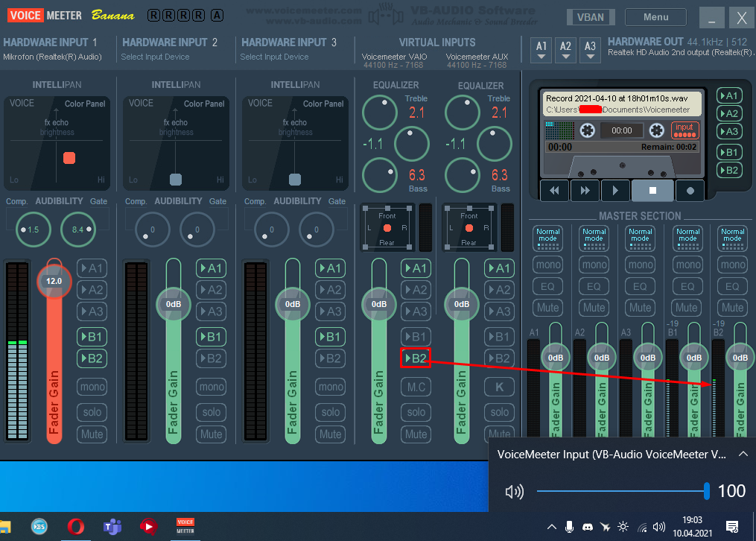
Task: Open A3 hardware output device dropdown
Action: coord(590,50)
